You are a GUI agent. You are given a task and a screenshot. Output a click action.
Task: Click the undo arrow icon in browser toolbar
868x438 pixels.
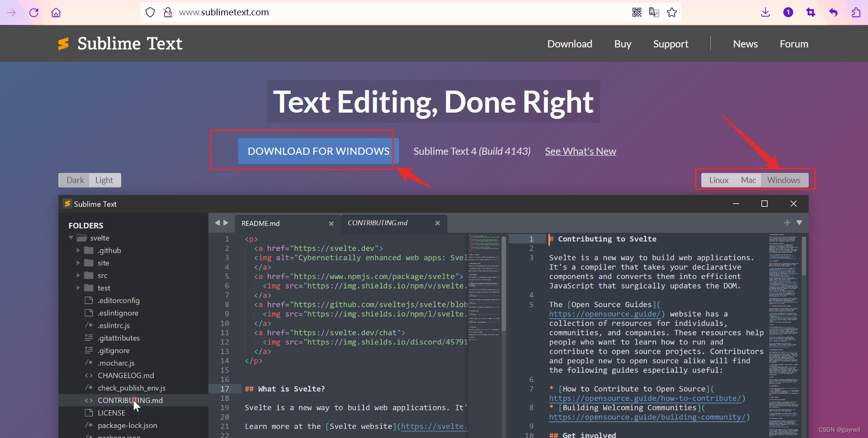click(x=834, y=12)
